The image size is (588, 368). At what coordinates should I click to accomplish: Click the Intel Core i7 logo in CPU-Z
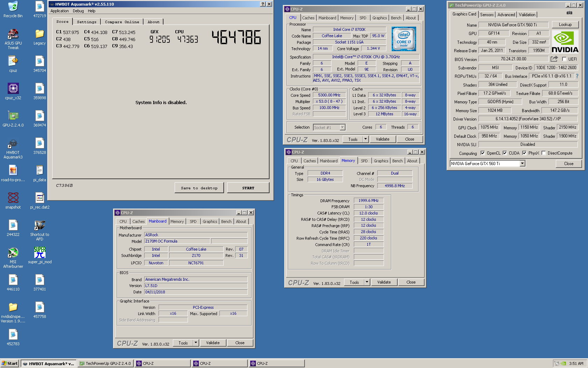(404, 39)
